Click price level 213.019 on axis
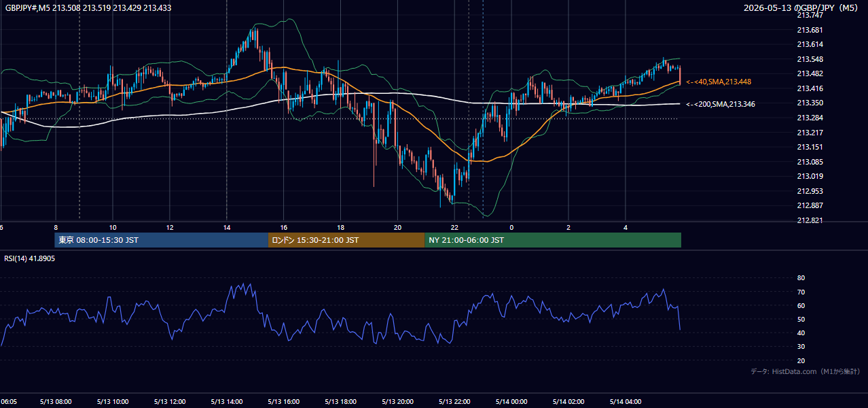The height and width of the screenshot is (408, 868). pyautogui.click(x=810, y=176)
